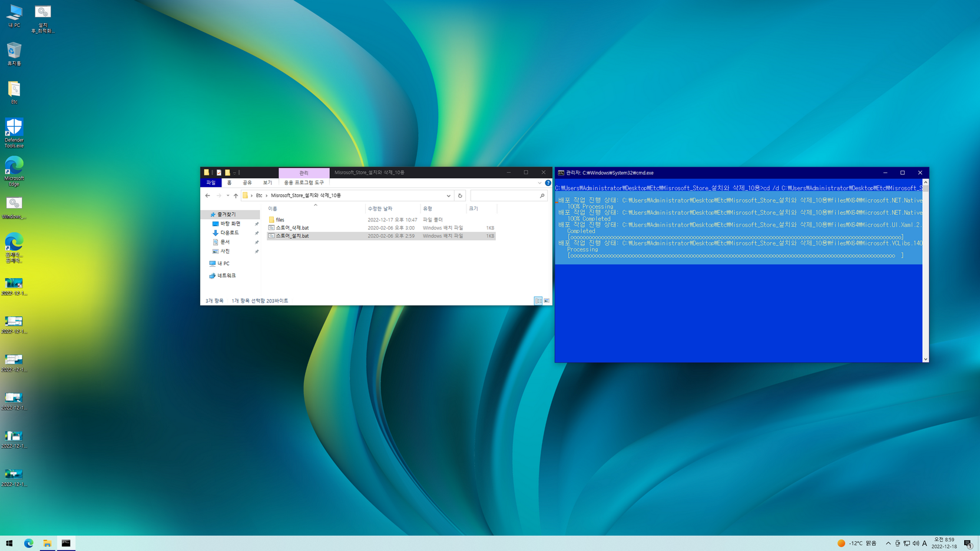This screenshot has height=551, width=980.
Task: Switch to the 공유 ribbon tab
Action: [247, 183]
